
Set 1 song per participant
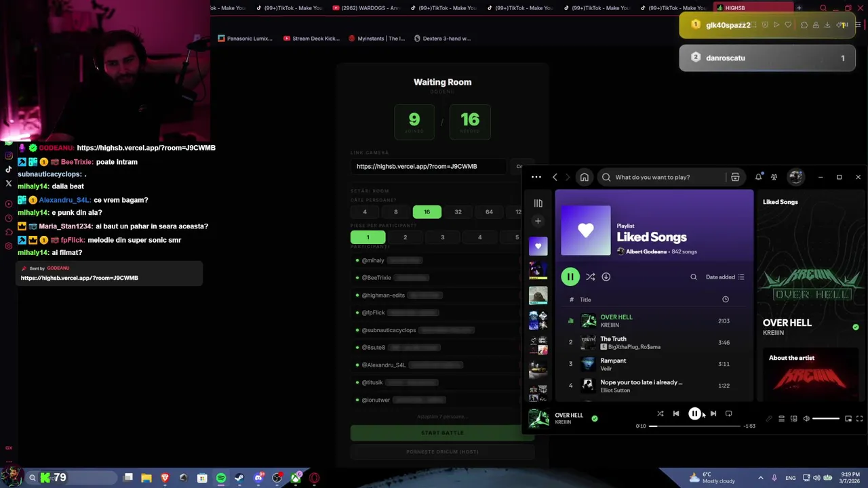[368, 237]
